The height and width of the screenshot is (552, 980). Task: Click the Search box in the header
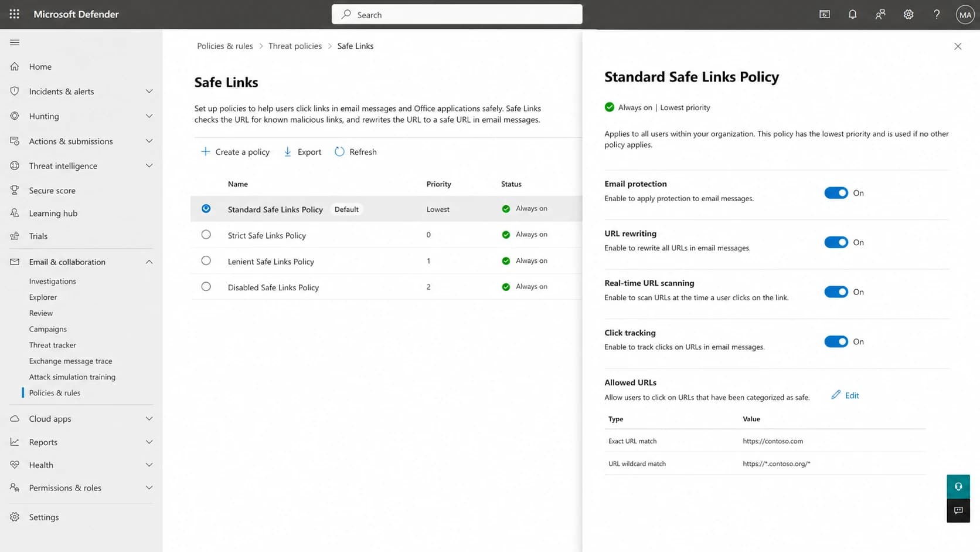(457, 15)
